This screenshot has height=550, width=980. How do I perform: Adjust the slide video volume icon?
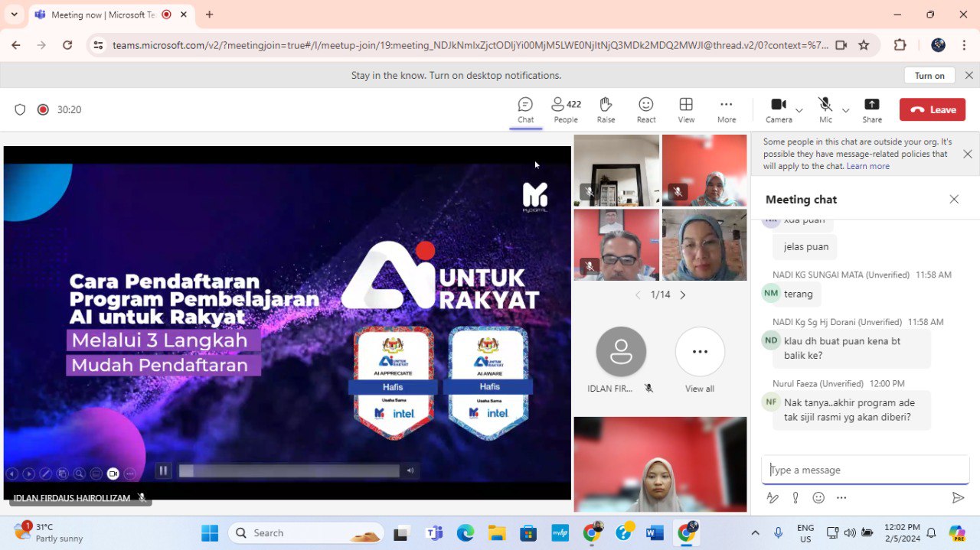click(410, 471)
